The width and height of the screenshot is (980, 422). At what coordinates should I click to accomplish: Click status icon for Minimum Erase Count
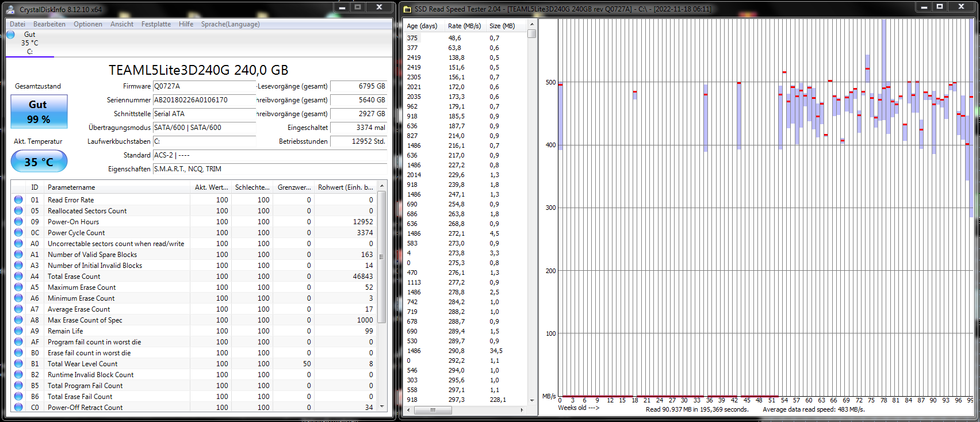point(18,298)
